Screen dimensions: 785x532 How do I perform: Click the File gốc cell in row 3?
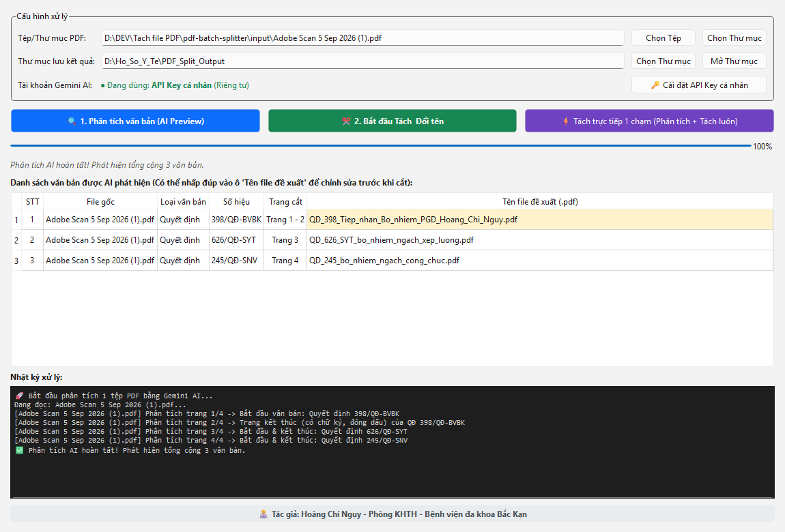tap(100, 261)
